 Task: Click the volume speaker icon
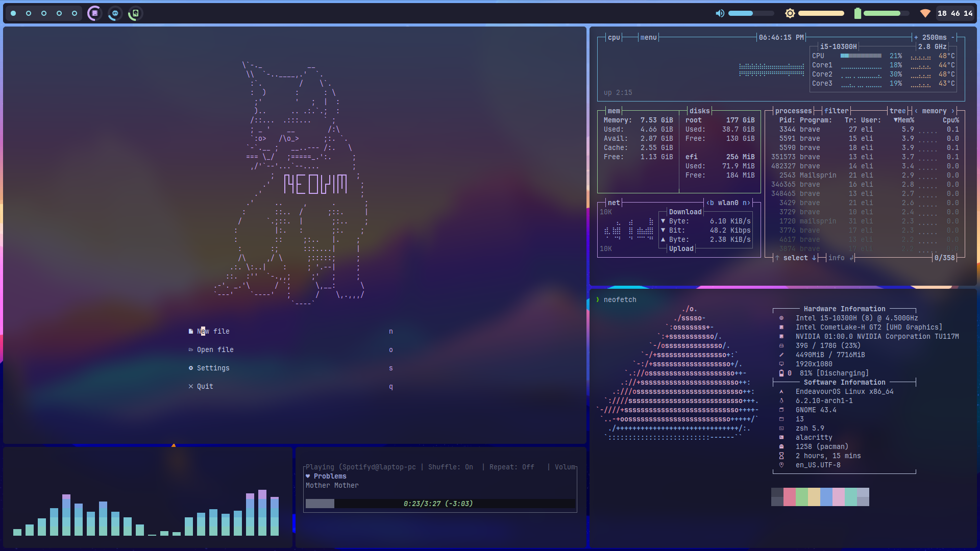[x=720, y=13]
